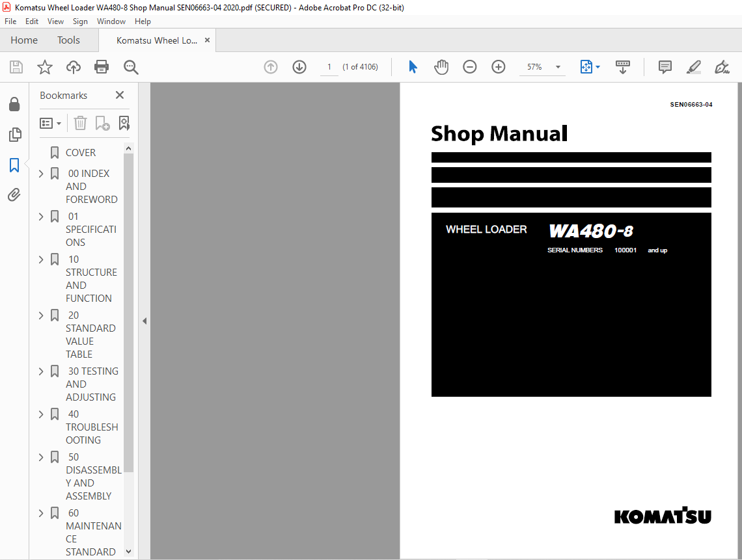Expand the 50 DISASSEMBLY AND ASSEMBLY bookmark
742x560 pixels.
pos(41,457)
